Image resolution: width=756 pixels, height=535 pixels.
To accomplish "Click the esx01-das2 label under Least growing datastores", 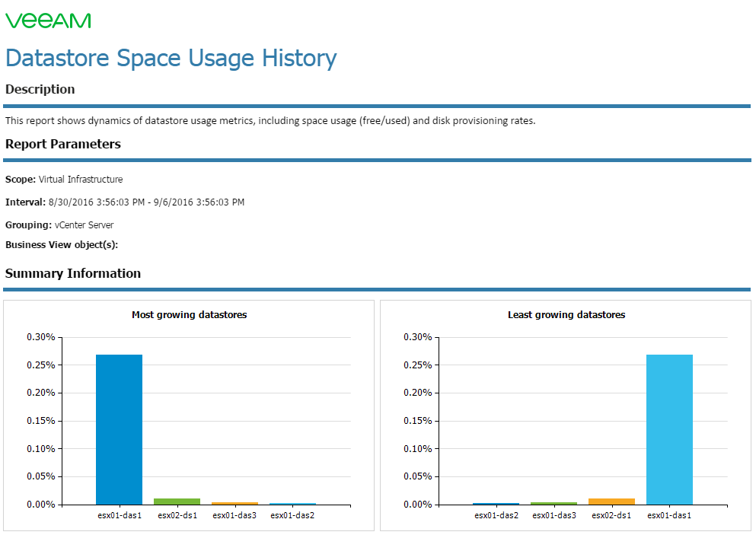I will (x=496, y=515).
